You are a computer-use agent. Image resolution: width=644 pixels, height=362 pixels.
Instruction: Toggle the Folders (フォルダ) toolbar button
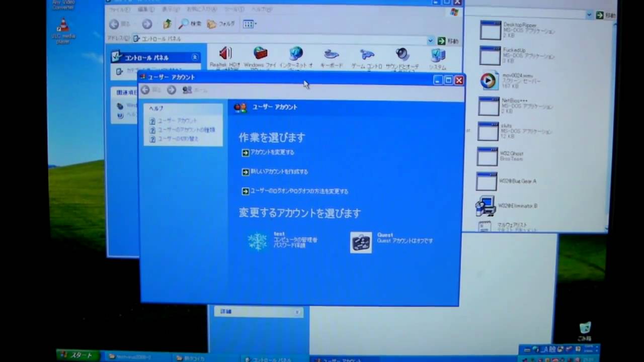pos(221,24)
